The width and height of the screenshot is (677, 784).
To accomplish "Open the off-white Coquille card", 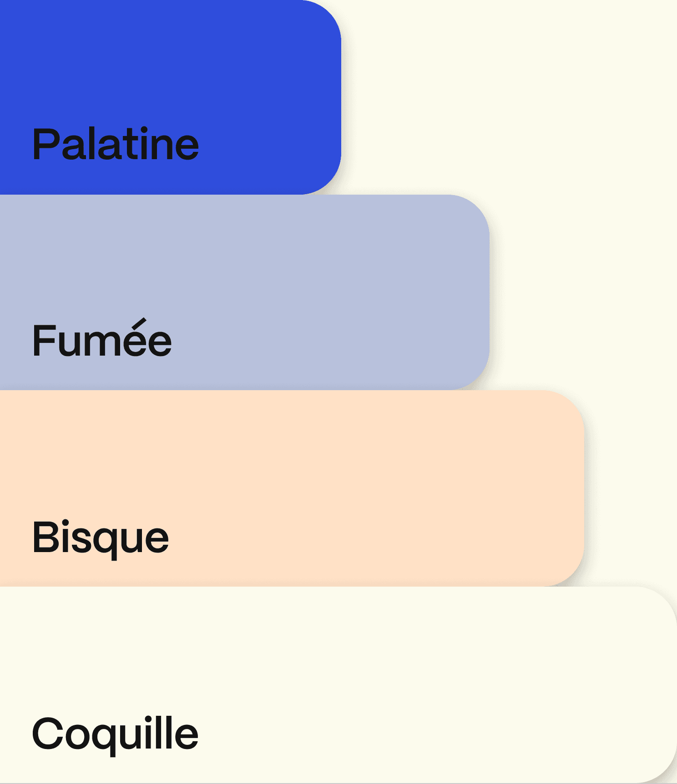I will [x=338, y=685].
